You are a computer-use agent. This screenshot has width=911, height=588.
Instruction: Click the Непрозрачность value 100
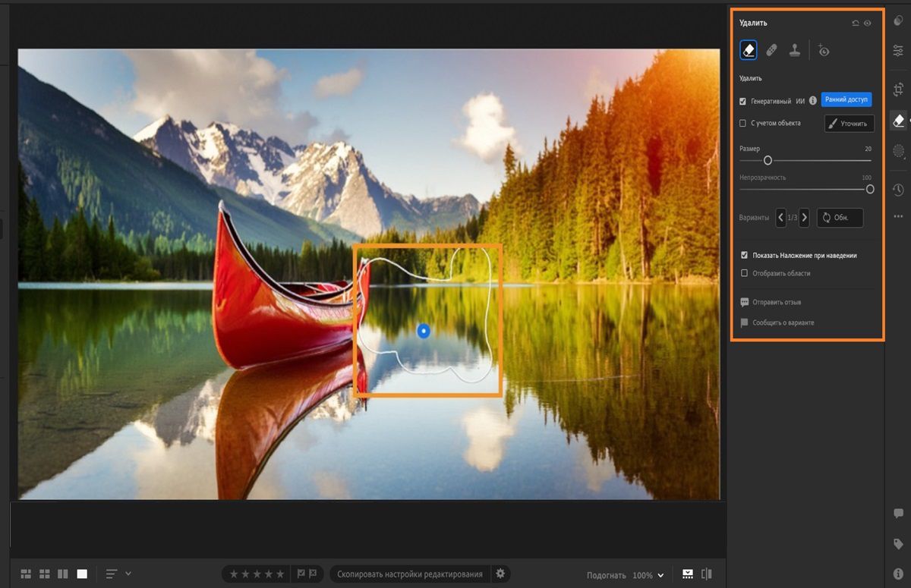pyautogui.click(x=866, y=178)
